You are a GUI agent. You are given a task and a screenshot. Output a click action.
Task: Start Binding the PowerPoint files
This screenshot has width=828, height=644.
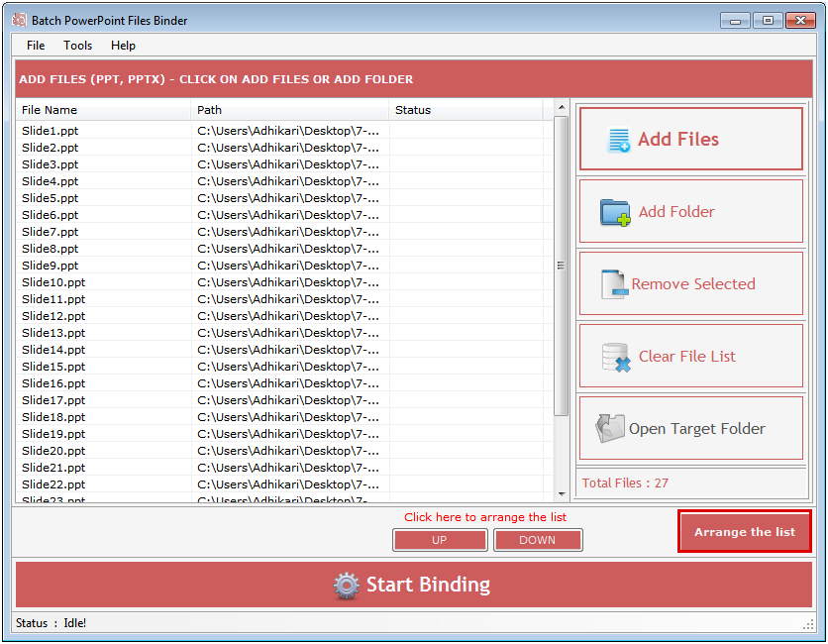[413, 585]
